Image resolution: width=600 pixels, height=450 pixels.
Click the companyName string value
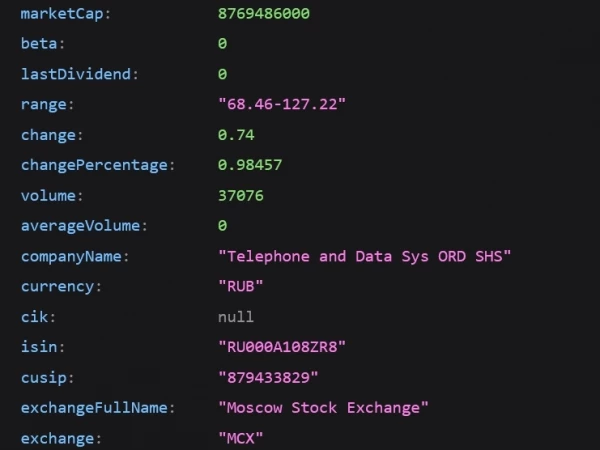(364, 256)
